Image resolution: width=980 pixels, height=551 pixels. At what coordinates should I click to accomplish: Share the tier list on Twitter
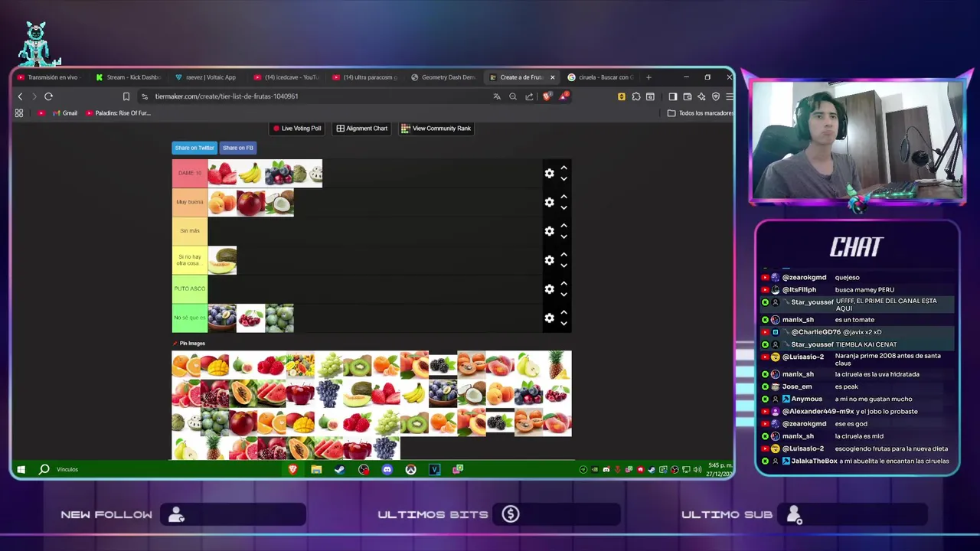194,148
